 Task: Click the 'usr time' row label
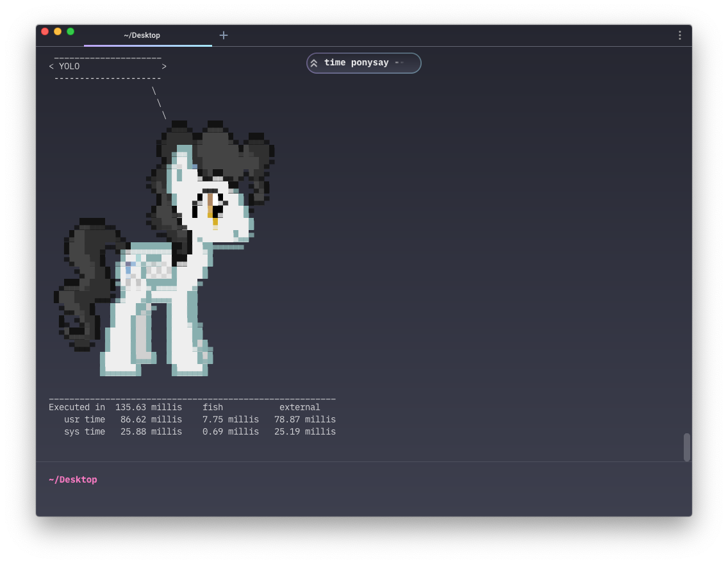[x=85, y=419]
